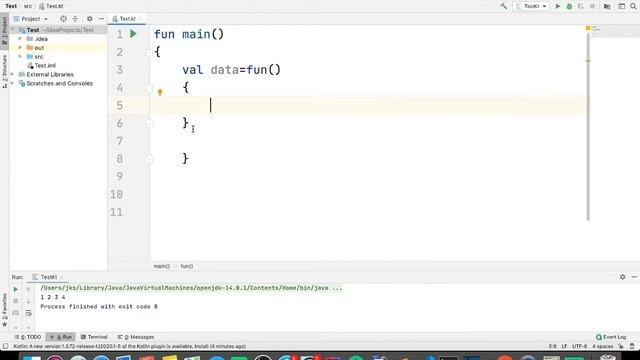Expand the src folder
This screenshot has height=360, width=640.
(x=20, y=56)
